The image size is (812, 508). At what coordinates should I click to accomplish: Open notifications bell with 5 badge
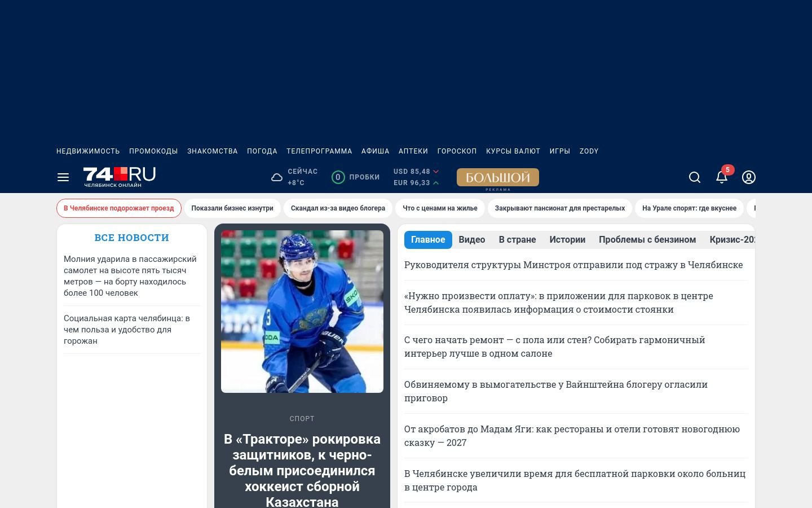tap(722, 177)
